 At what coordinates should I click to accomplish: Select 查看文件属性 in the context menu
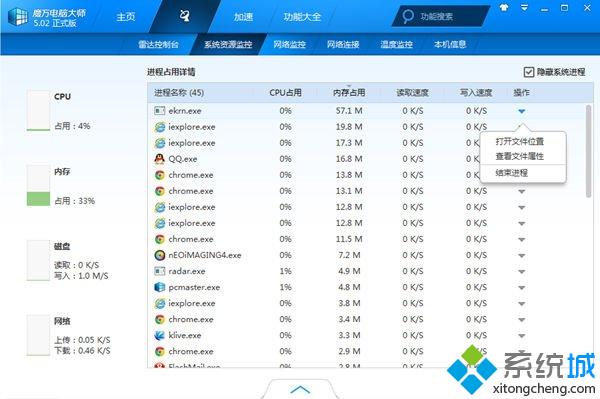[x=519, y=156]
